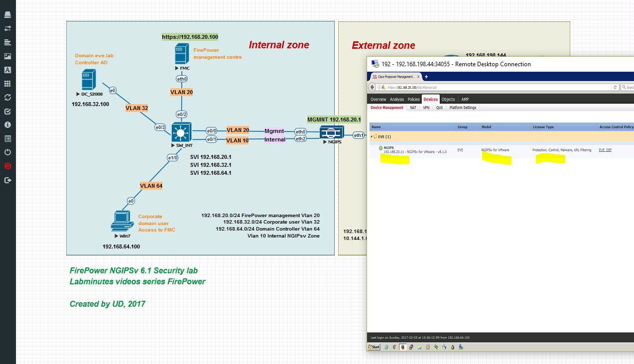Open the Overview menu in Firepower
634x364 pixels.
[379, 100]
